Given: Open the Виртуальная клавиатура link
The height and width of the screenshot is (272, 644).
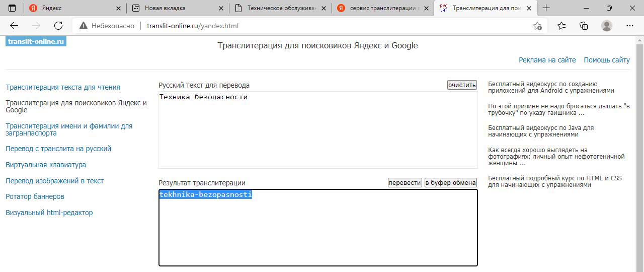Looking at the screenshot, I should coord(46,165).
